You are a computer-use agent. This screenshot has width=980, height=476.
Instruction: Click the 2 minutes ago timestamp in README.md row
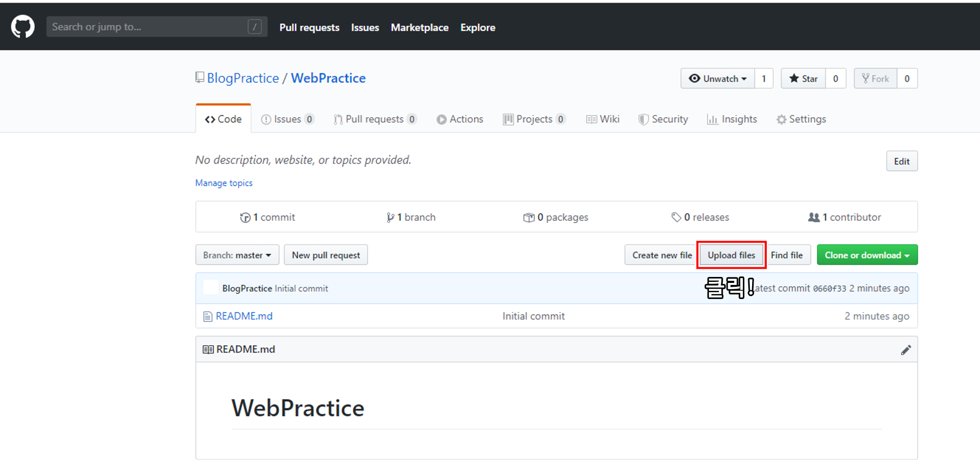[877, 316]
